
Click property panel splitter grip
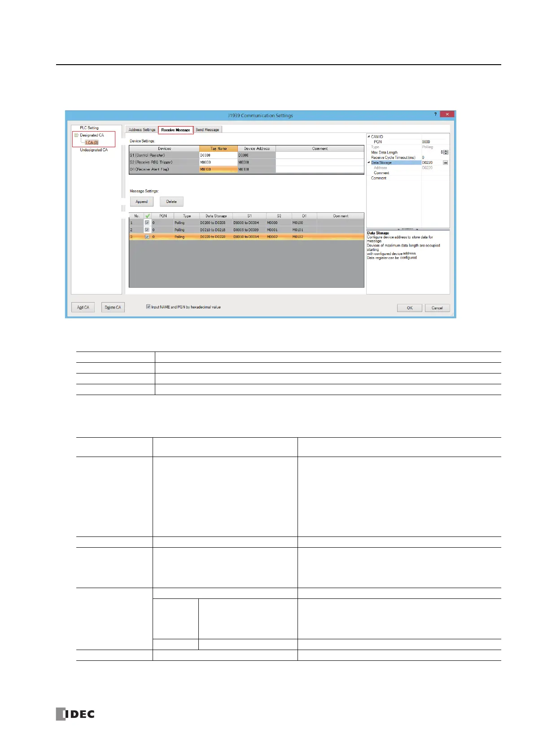[x=408, y=229]
